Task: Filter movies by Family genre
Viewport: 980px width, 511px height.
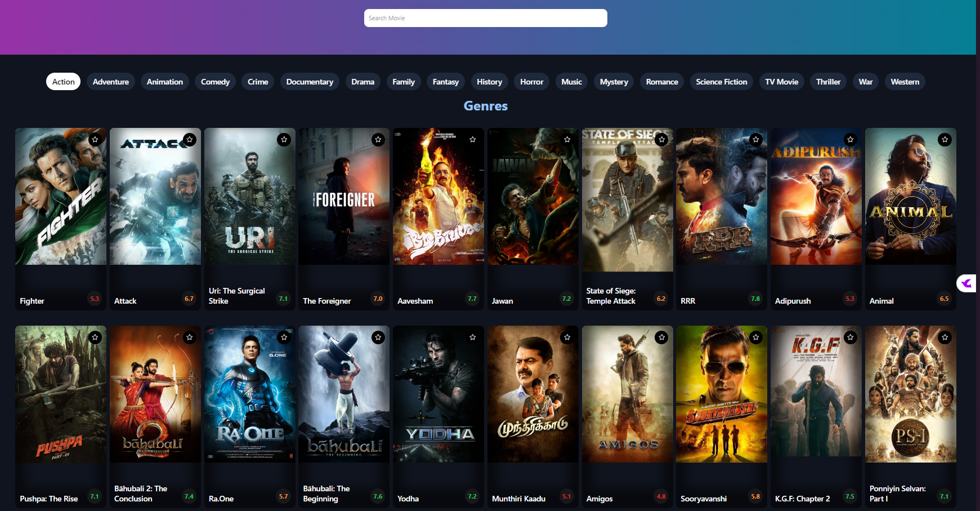Action: click(404, 82)
